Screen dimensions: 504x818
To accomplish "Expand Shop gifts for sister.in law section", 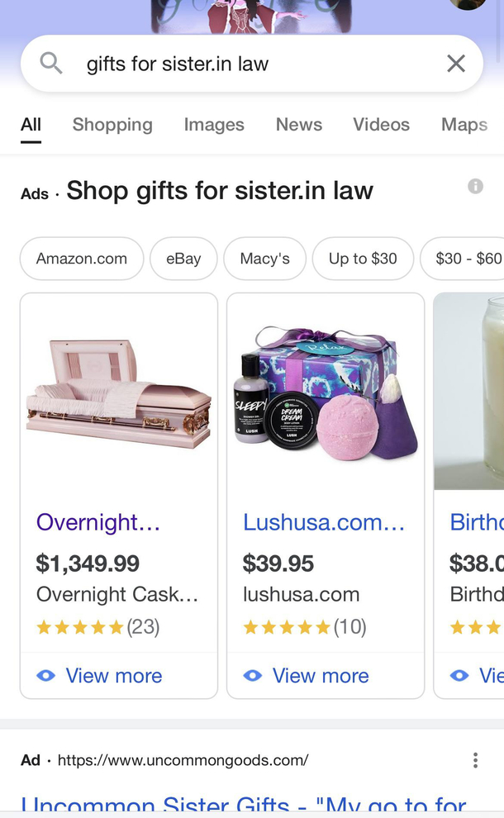I will [x=220, y=190].
